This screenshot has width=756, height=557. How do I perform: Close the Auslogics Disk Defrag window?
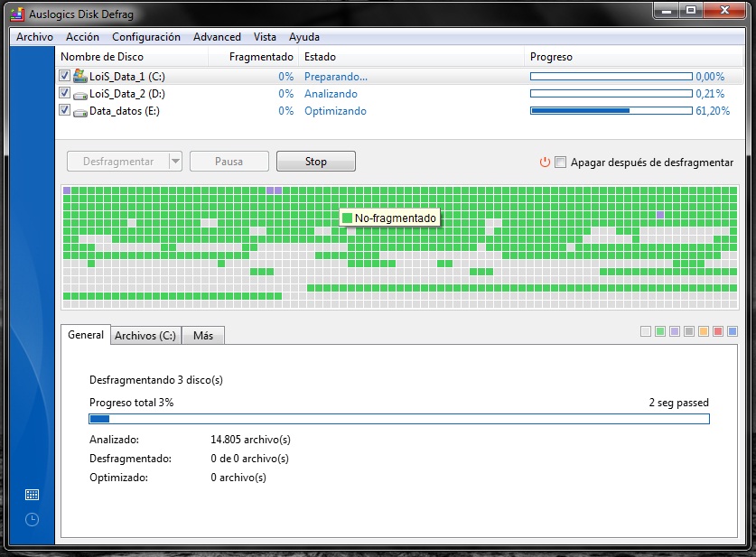(x=724, y=11)
